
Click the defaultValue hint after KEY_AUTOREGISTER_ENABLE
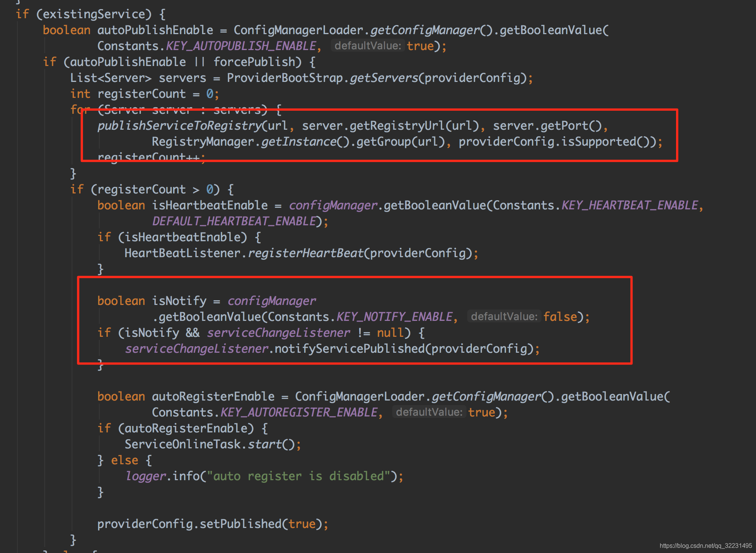point(429,412)
